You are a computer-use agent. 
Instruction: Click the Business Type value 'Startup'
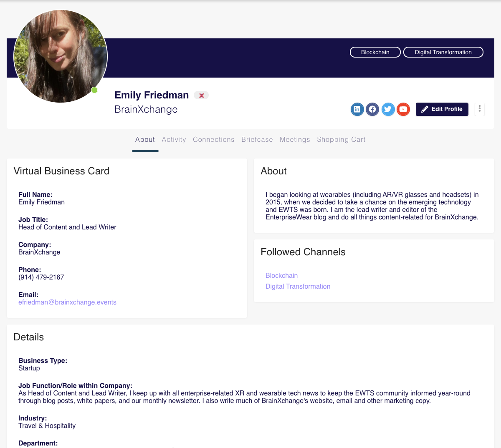pyautogui.click(x=29, y=368)
